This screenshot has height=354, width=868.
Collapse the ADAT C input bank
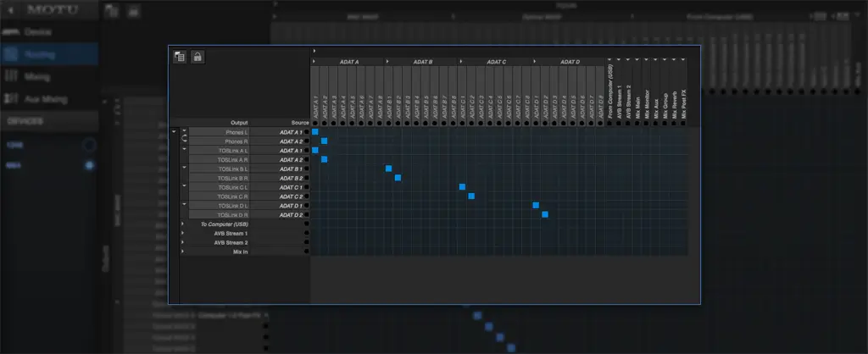click(x=460, y=62)
